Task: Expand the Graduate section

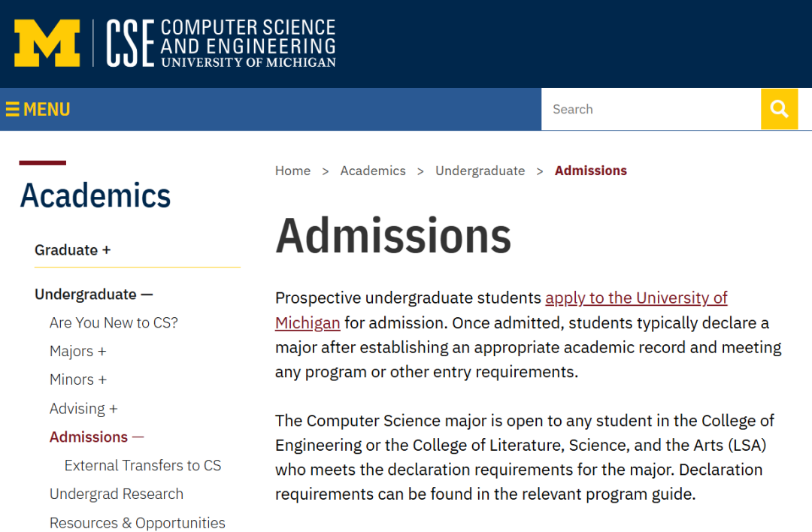Action: point(107,250)
